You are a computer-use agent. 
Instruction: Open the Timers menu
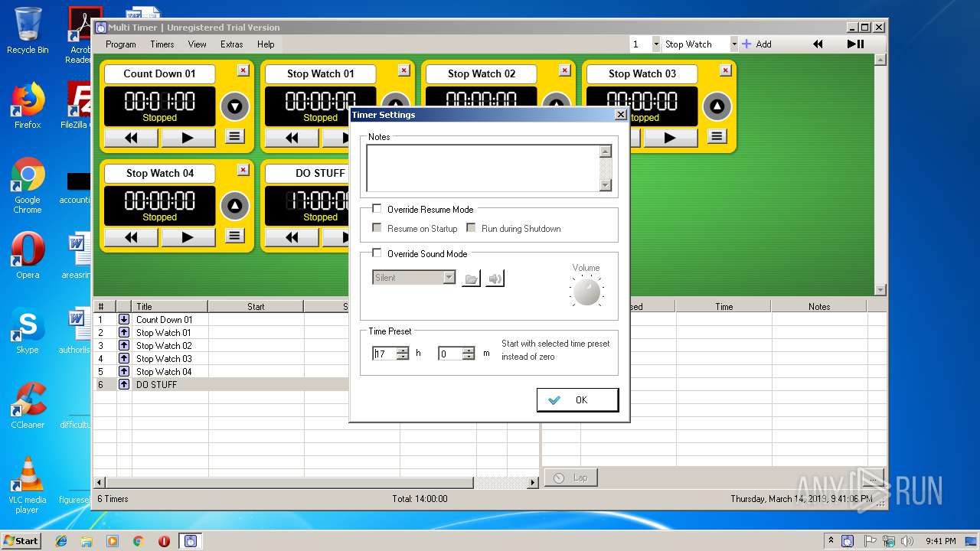click(x=162, y=44)
